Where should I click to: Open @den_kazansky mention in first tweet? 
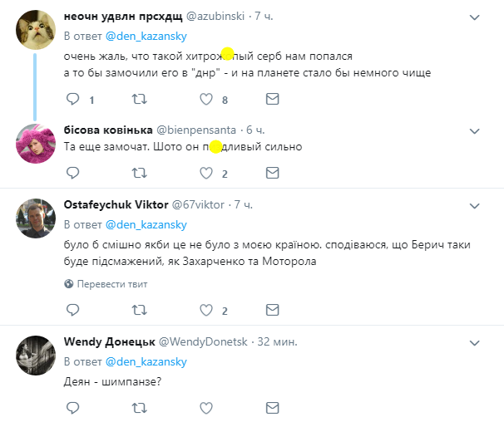coord(146,36)
